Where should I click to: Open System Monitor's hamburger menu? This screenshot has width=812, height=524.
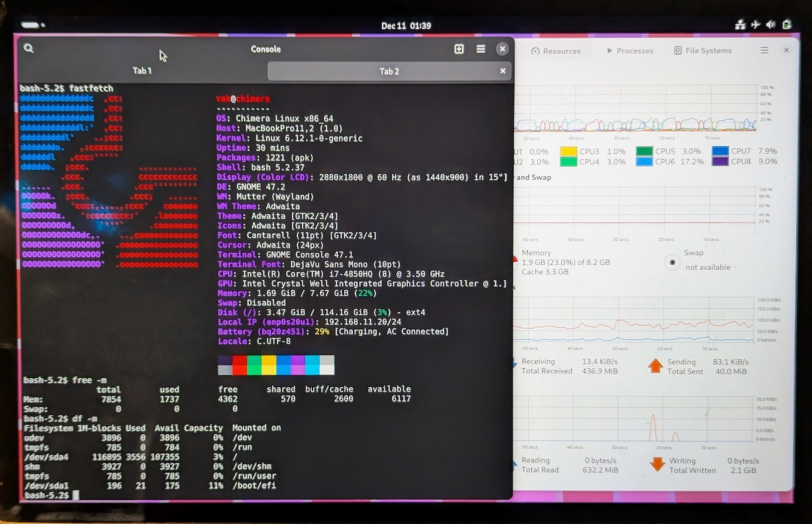pos(764,51)
